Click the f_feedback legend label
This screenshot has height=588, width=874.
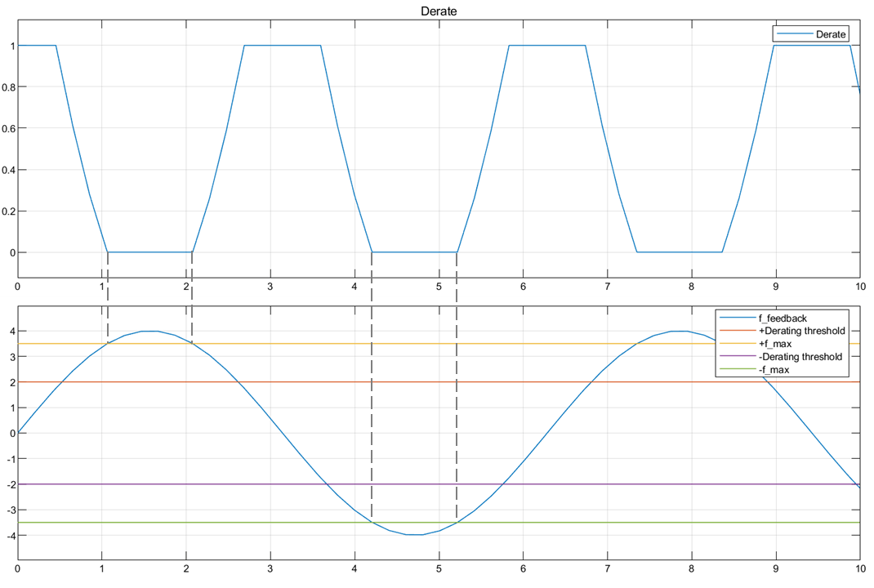tap(783, 318)
